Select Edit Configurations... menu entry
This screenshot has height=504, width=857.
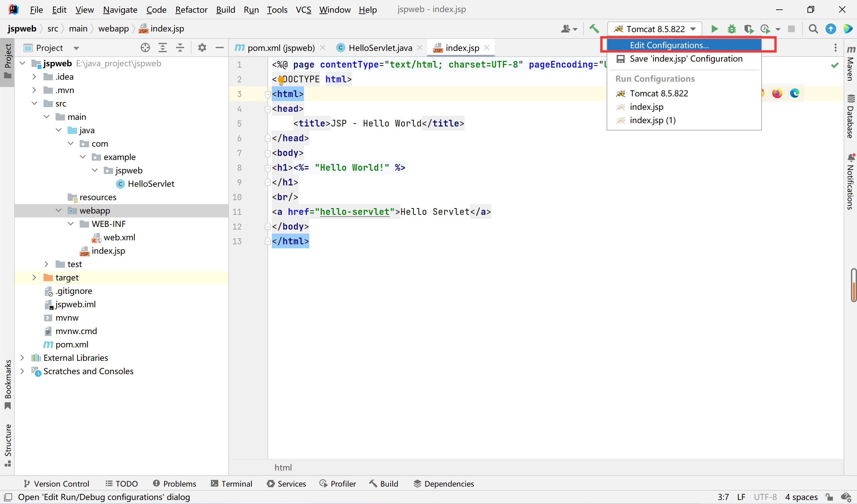[684, 45]
